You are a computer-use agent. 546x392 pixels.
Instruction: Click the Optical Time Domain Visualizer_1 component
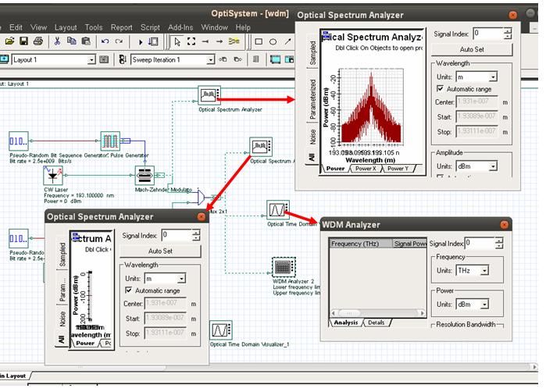(221, 330)
